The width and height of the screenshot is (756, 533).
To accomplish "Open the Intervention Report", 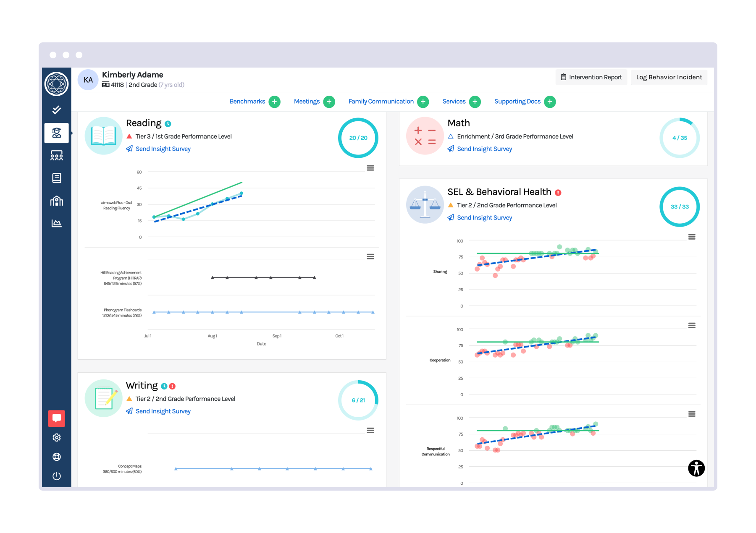I will click(x=591, y=77).
